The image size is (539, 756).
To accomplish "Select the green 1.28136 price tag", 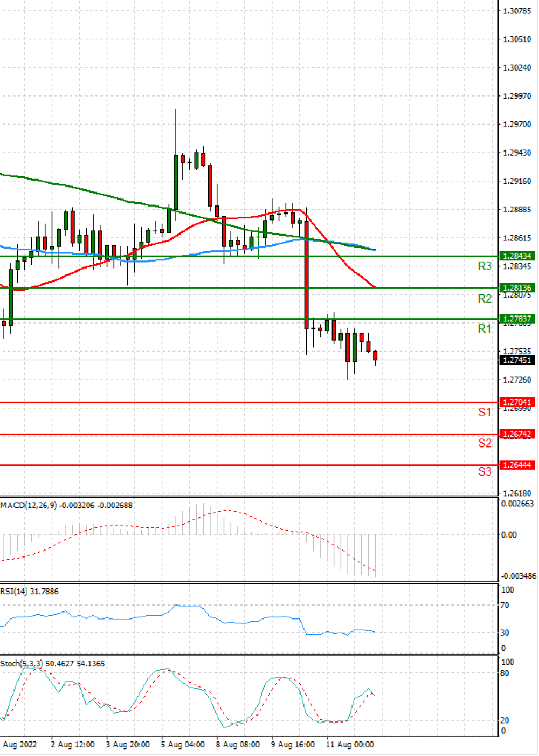I will point(517,288).
